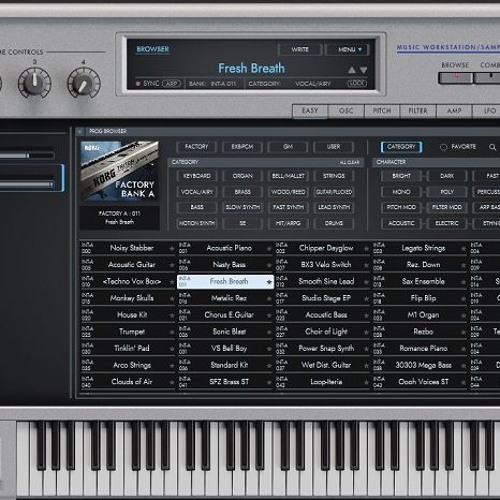The width and height of the screenshot is (500, 500).
Task: Open the MENU dropdown
Action: coord(347,50)
